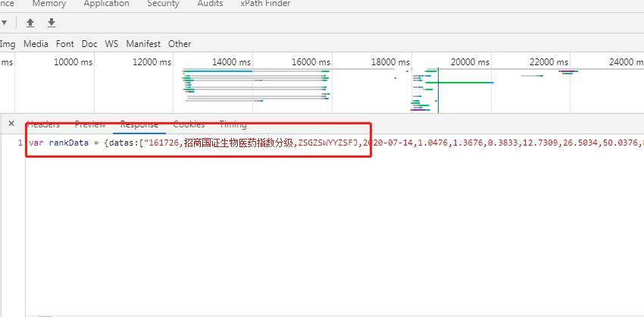Image resolution: width=644 pixels, height=317 pixels.
Task: Click the 20000 ms timeline label
Action: [x=470, y=62]
